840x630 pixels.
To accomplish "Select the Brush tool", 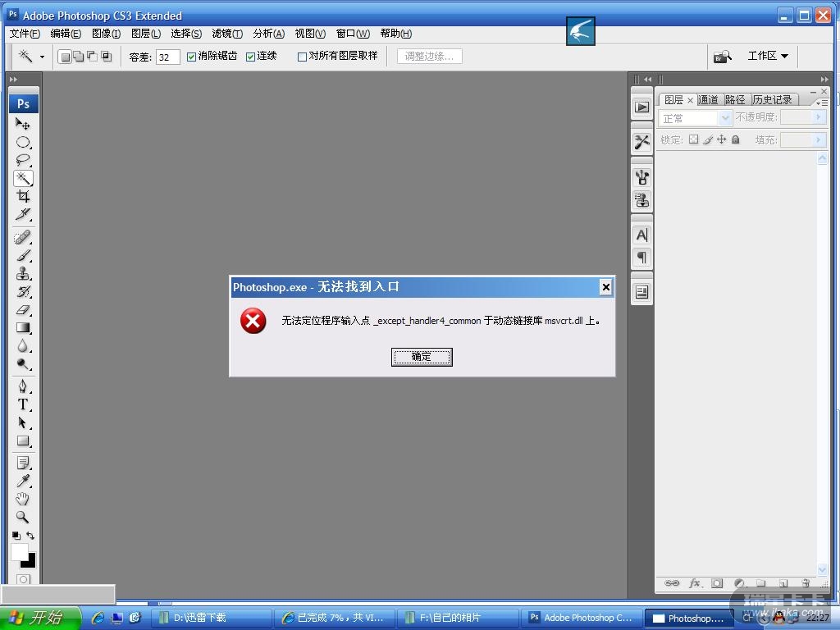I will (x=22, y=256).
